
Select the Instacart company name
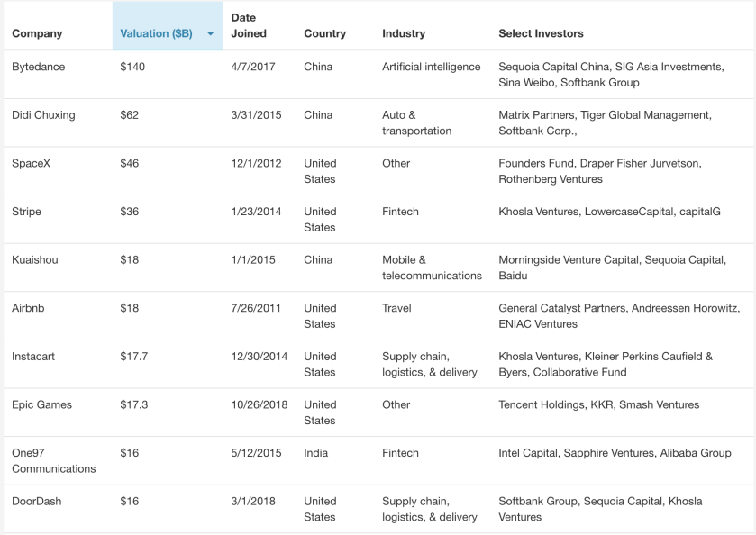(33, 357)
